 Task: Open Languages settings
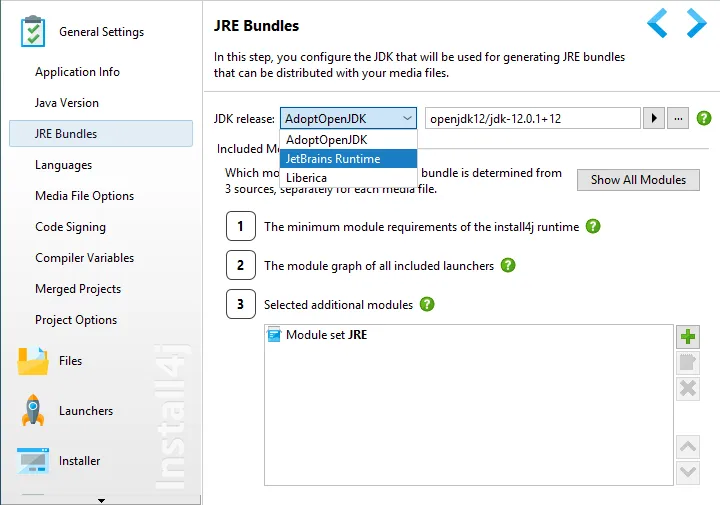point(63,165)
